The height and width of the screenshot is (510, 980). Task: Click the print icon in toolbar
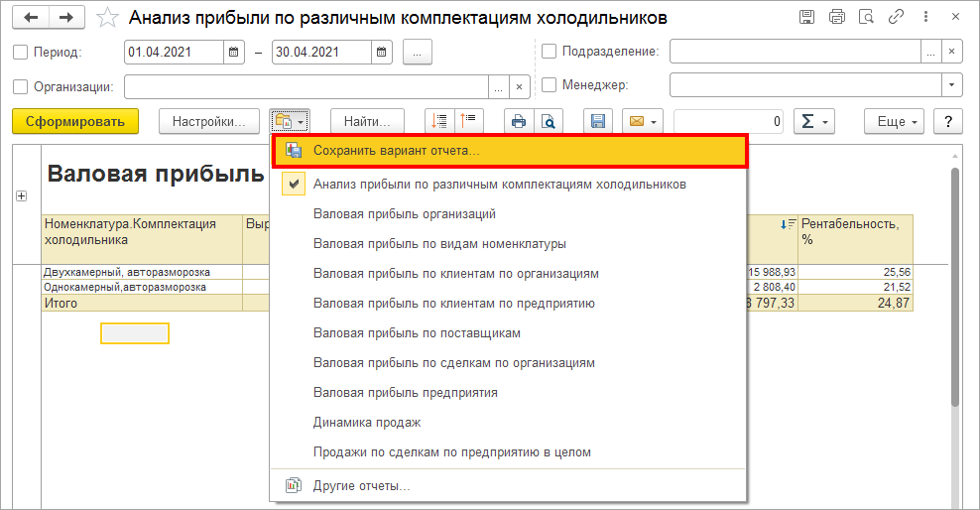(518, 121)
